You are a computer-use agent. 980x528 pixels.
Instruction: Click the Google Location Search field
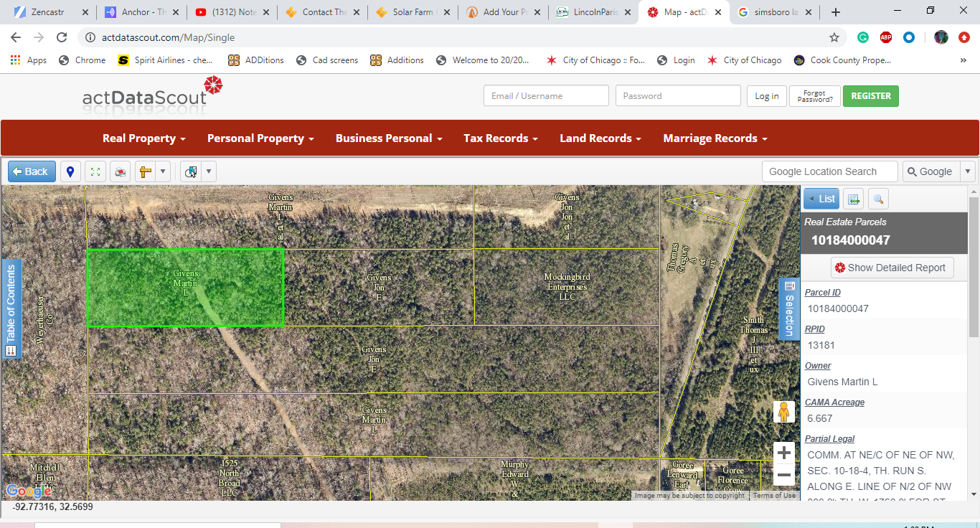[x=829, y=171]
